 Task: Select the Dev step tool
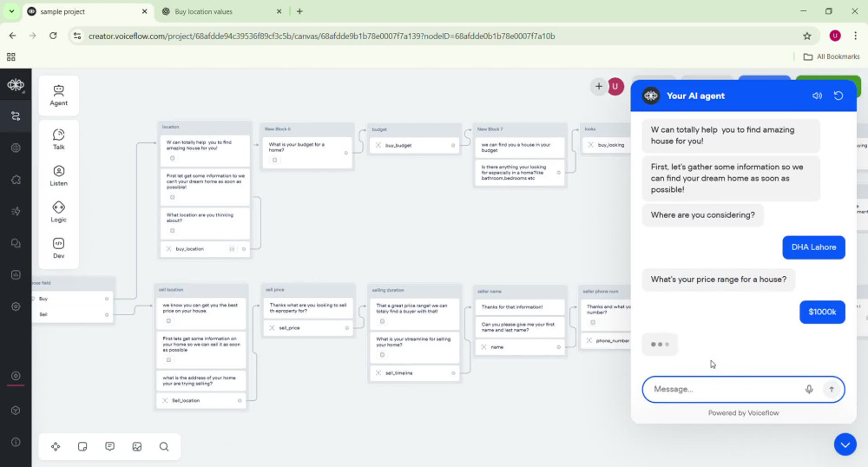point(59,248)
